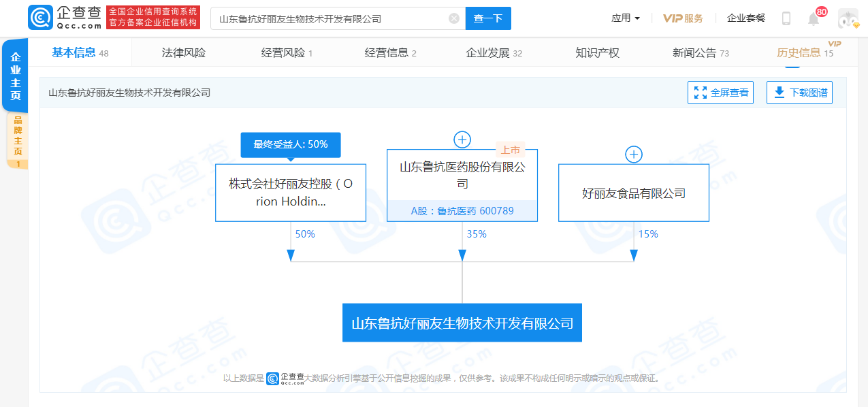Click the download chart (下载图谱) button
Viewport: 868px width, 407px height.
[799, 93]
